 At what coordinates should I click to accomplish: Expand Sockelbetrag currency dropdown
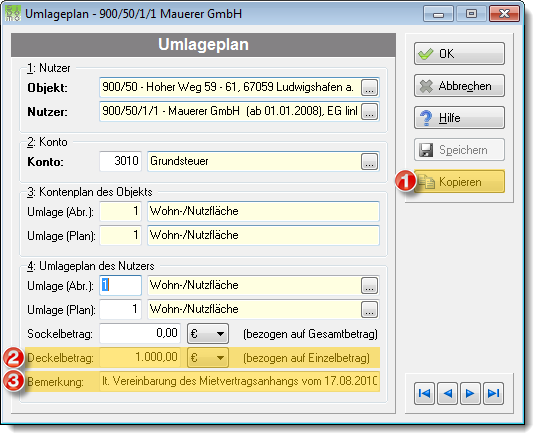(x=208, y=334)
